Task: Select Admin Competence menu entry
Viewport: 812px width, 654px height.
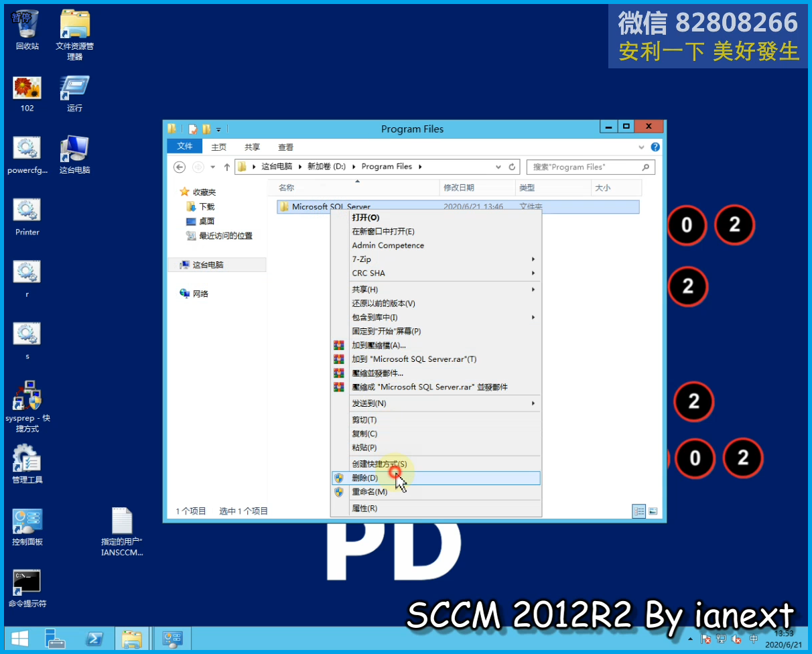Action: tap(436, 245)
